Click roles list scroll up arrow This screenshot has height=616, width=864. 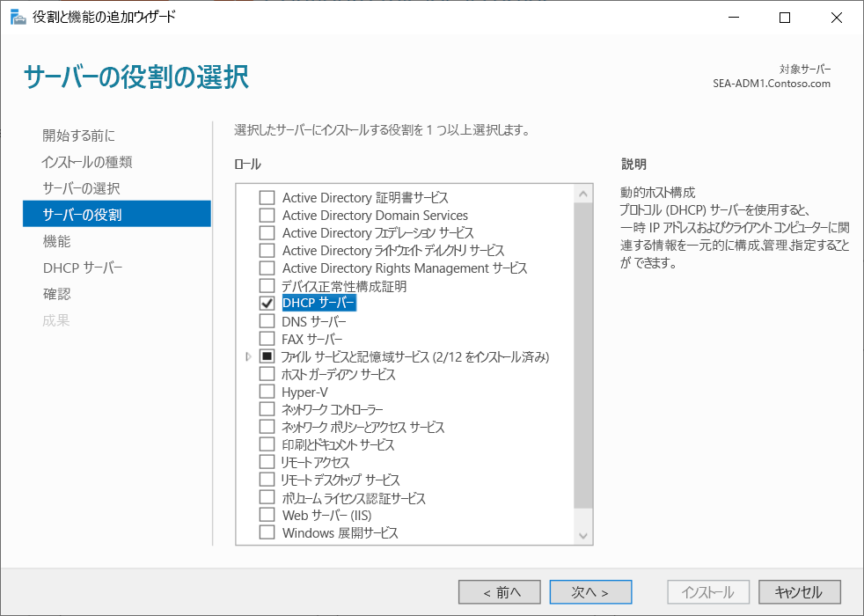click(x=583, y=194)
